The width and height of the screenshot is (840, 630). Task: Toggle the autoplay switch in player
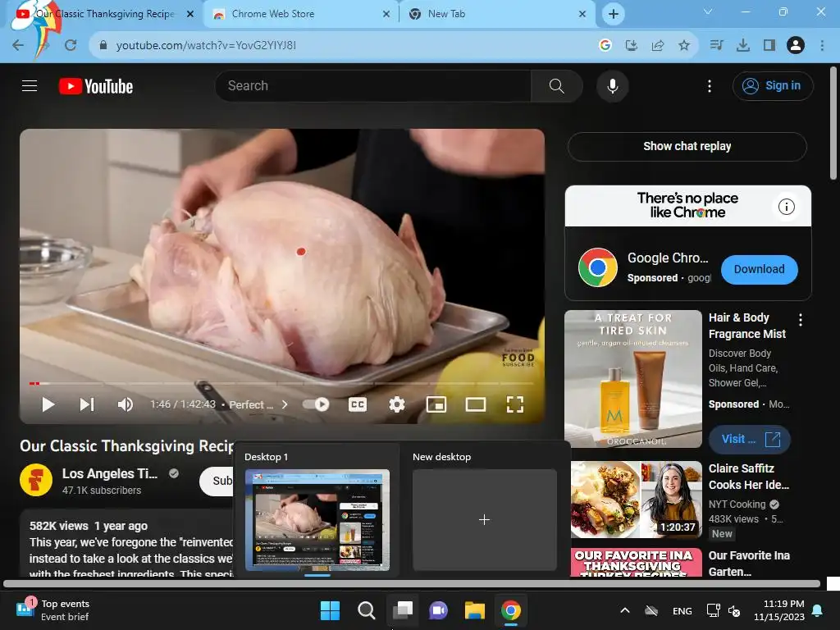tap(316, 404)
